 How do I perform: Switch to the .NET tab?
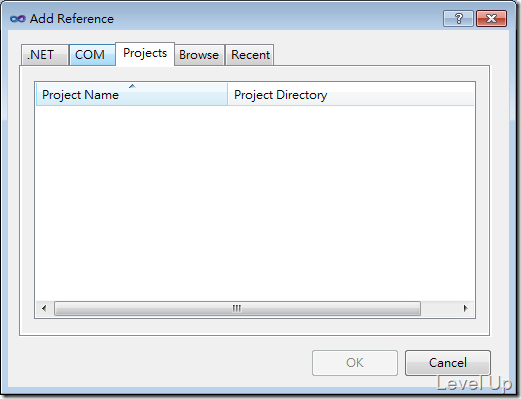pos(45,55)
